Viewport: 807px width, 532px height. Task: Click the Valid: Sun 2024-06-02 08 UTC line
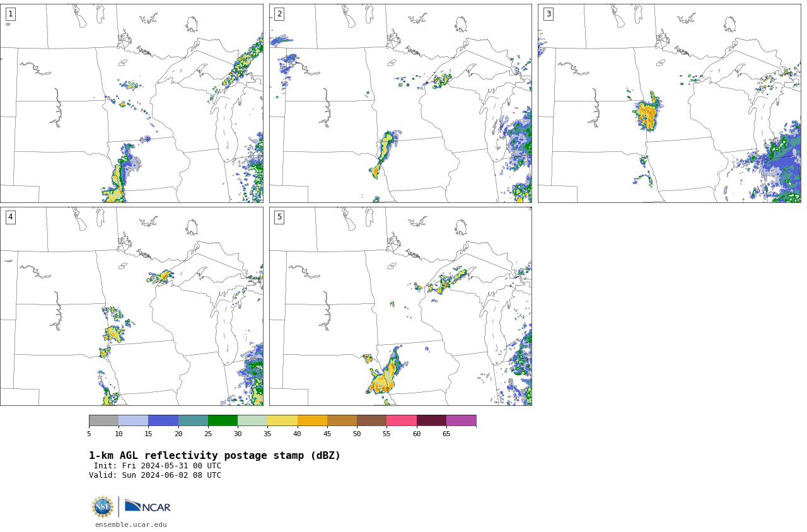point(155,475)
